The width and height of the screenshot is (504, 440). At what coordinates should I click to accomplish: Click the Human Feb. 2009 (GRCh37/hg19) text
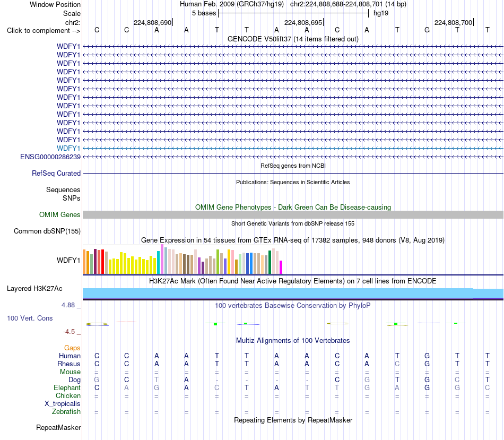point(232,4)
